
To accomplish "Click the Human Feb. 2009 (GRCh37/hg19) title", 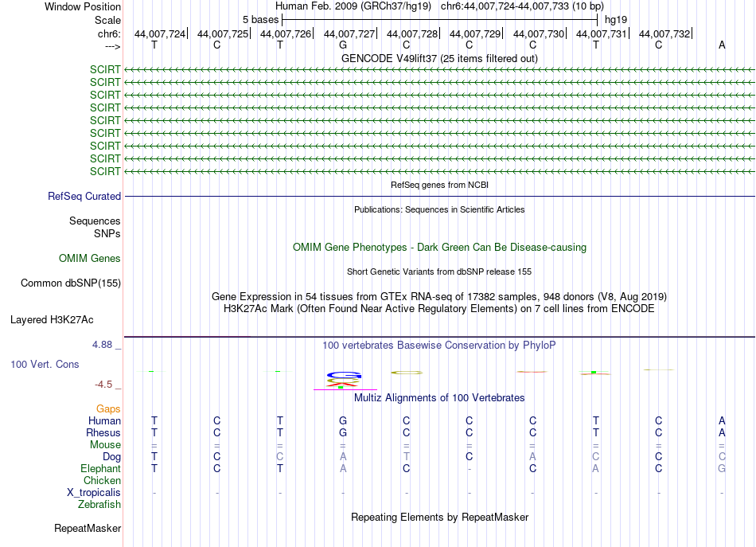I will [354, 6].
